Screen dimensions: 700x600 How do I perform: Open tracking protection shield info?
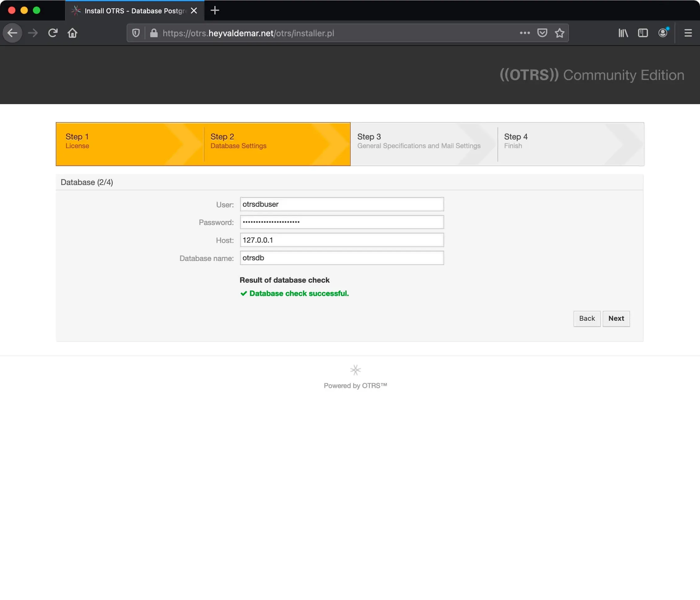pos(136,33)
